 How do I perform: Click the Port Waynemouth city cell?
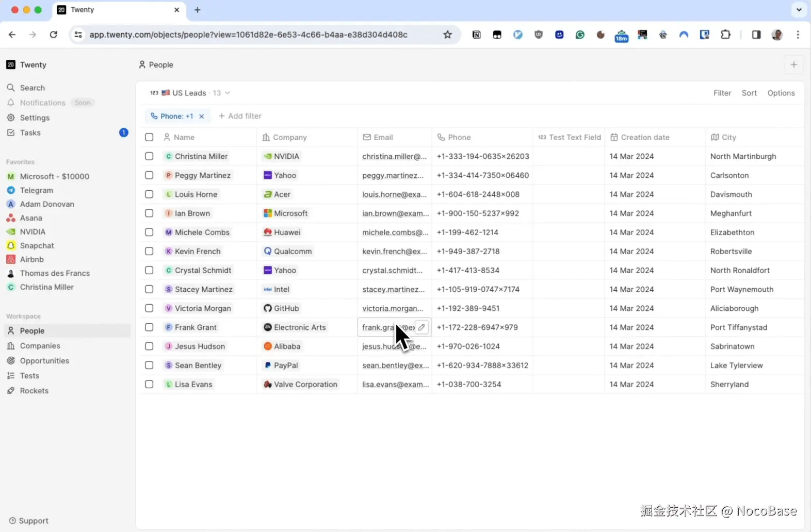[754, 289]
